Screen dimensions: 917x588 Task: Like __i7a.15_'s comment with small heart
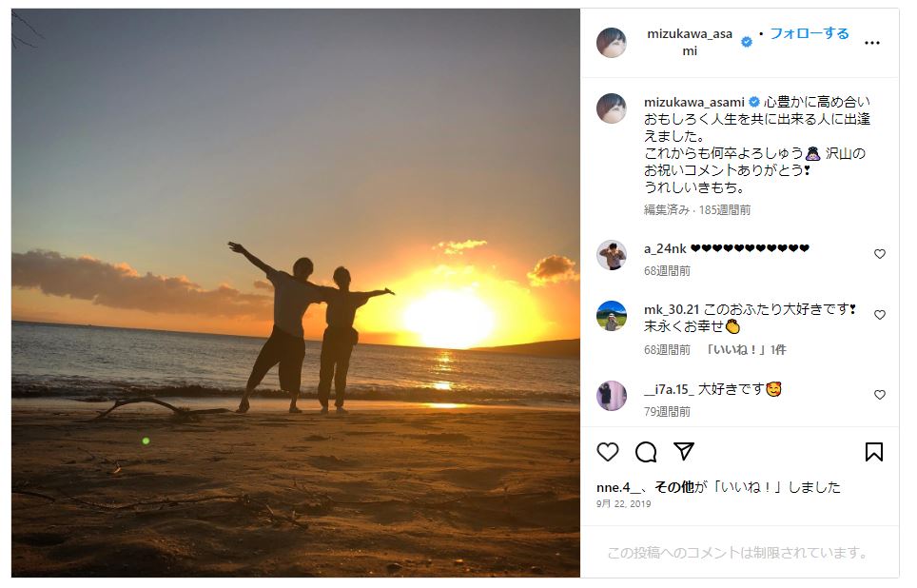coord(880,395)
